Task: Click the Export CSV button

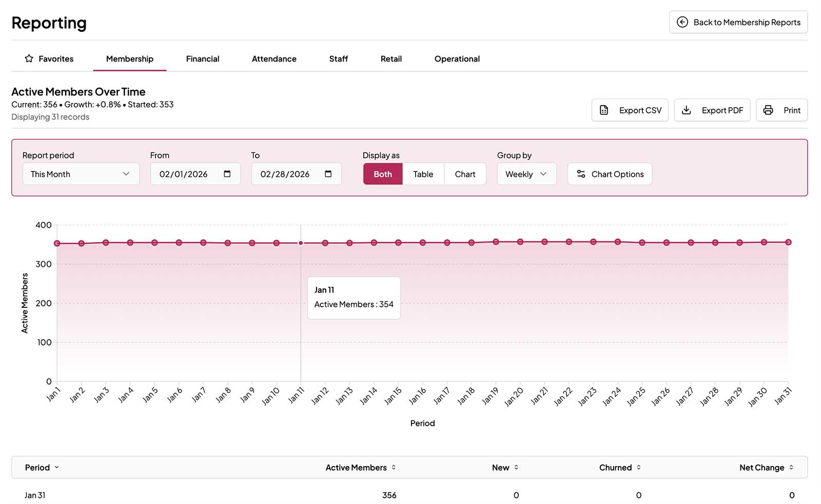Action: pyautogui.click(x=630, y=110)
